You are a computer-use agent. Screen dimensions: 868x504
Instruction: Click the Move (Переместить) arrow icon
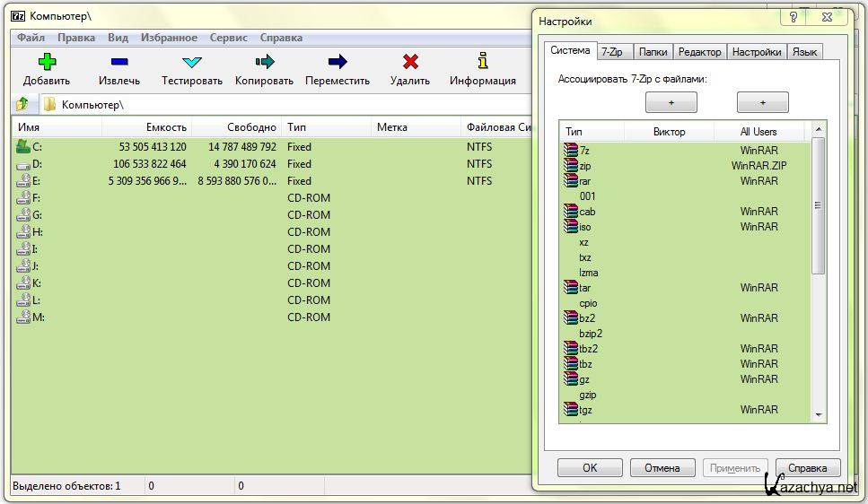[x=338, y=62]
